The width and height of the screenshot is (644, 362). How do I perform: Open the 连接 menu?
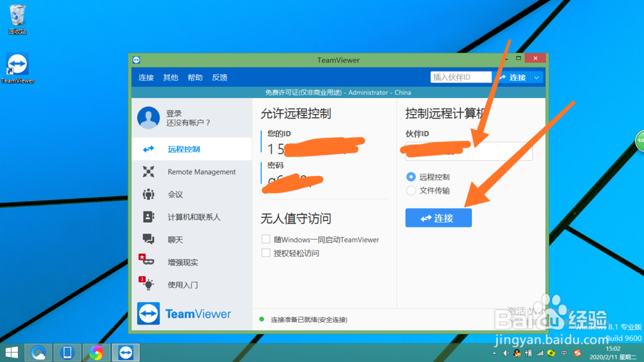pos(146,77)
